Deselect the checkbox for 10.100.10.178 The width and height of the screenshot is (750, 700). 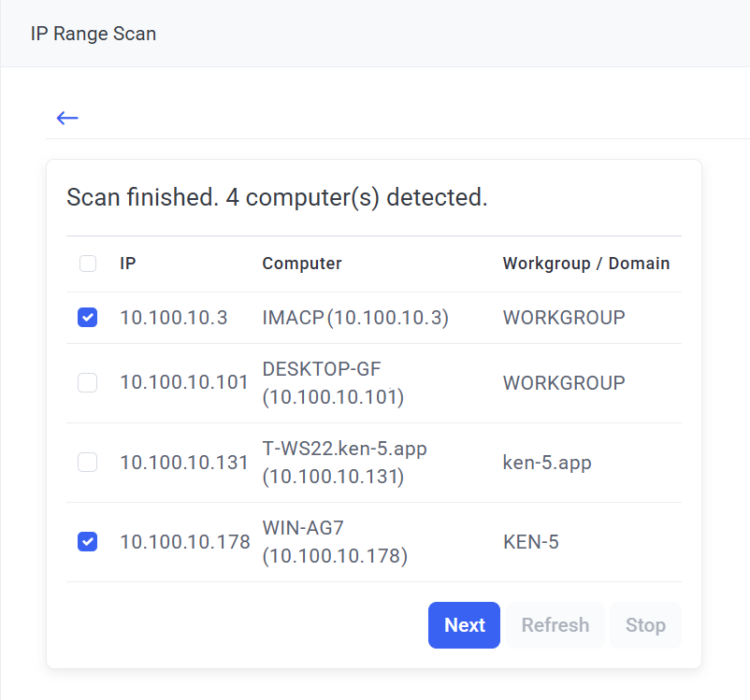tap(87, 542)
